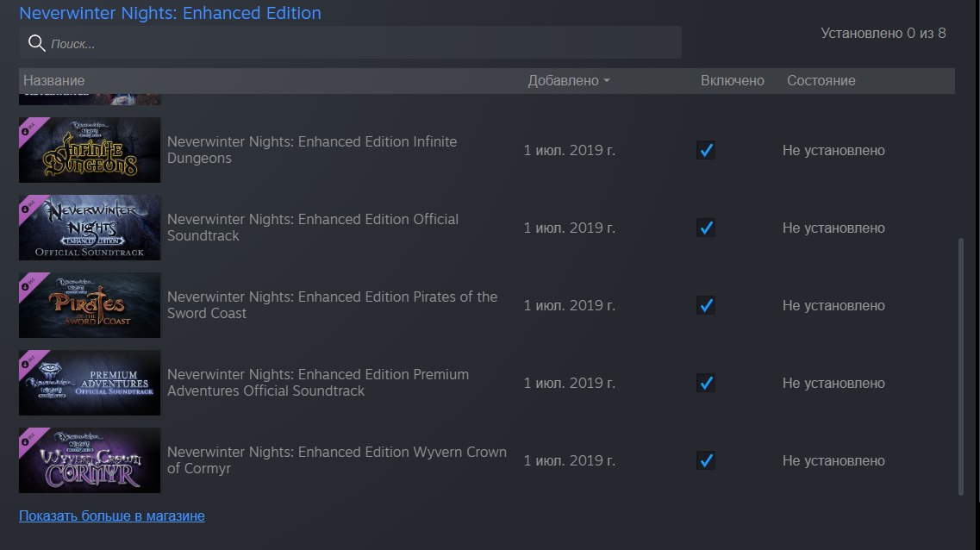
Task: Open the Добавлено sort dropdown arrow
Action: (607, 81)
